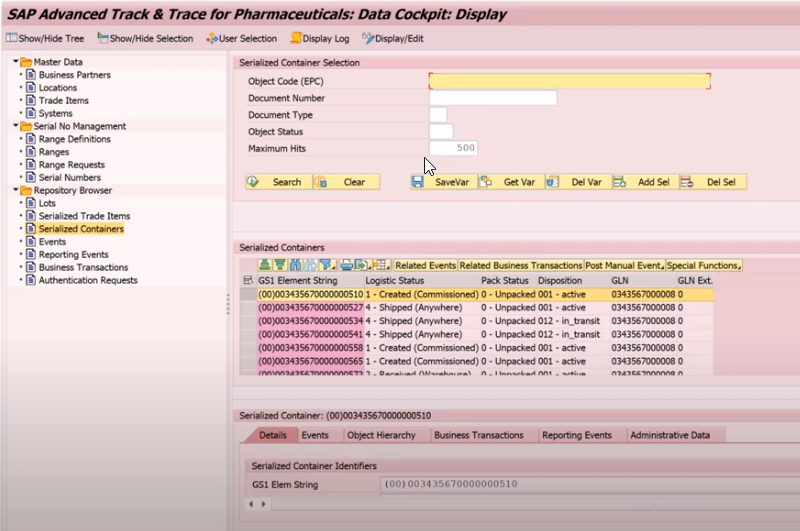Click the Del Var button
This screenshot has width=800, height=531.
pos(579,182)
